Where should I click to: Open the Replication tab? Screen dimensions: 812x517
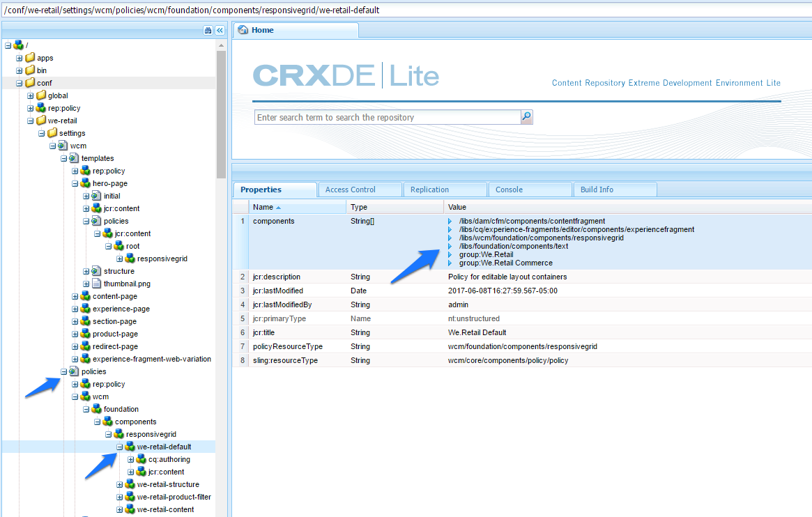pyautogui.click(x=445, y=190)
